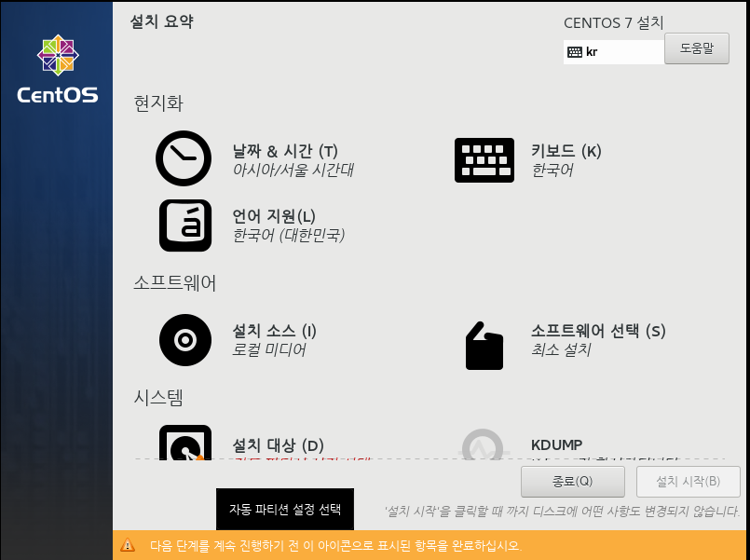Screen dimensions: 750x560
Task: Open 키보드 (K) settings
Action: click(566, 151)
